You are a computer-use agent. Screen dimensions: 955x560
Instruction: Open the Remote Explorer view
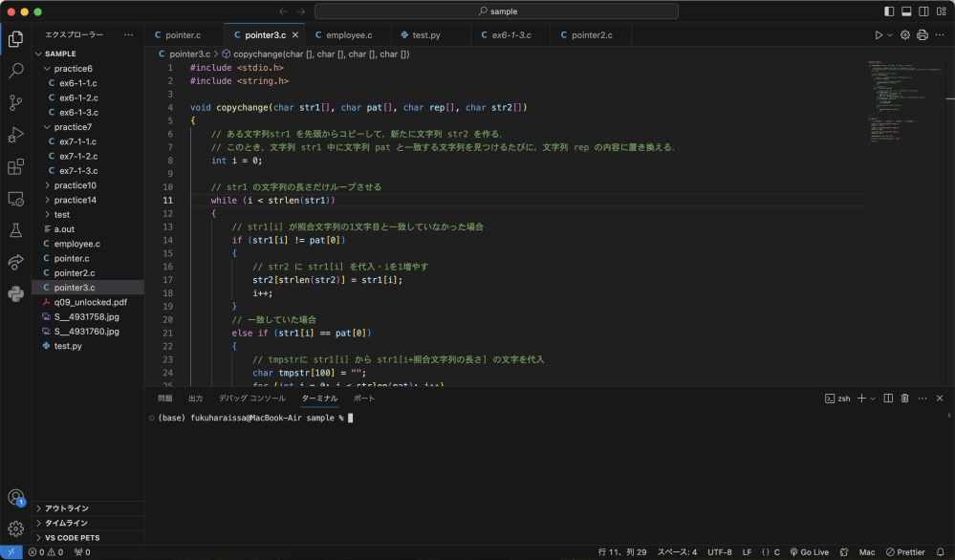coord(16,199)
